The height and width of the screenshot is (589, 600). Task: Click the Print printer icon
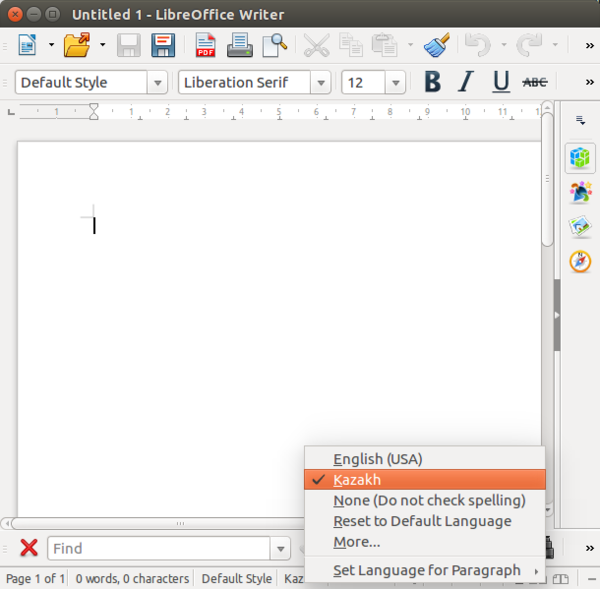pyautogui.click(x=239, y=45)
